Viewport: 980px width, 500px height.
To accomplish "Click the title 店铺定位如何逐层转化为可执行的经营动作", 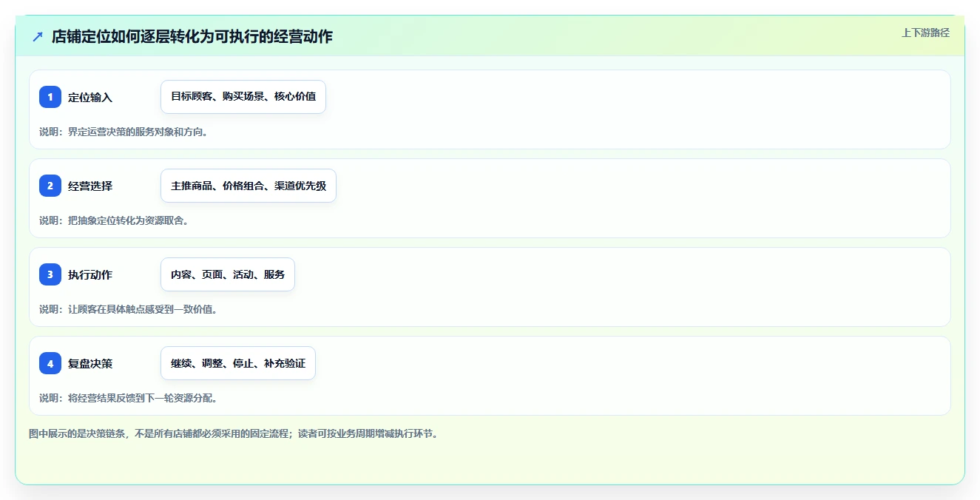I will point(192,36).
